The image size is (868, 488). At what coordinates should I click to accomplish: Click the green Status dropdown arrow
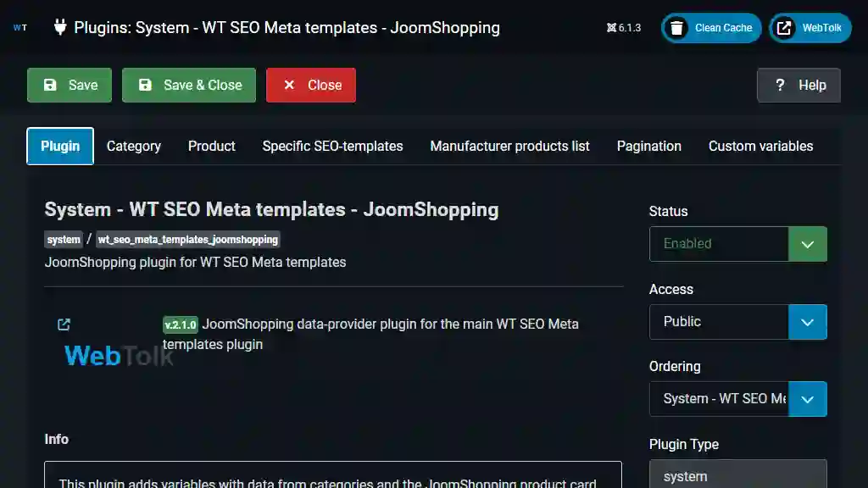pyautogui.click(x=808, y=244)
